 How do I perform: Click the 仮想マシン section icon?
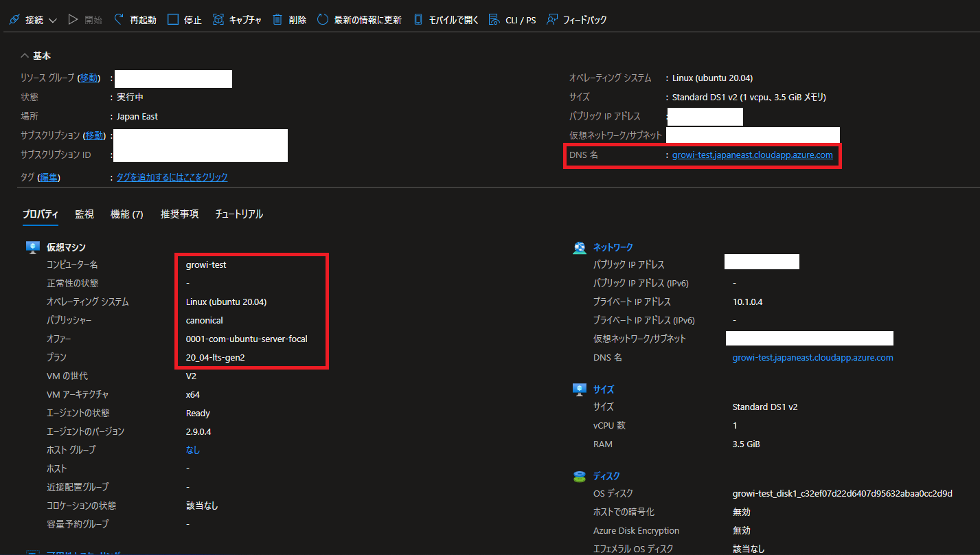[x=32, y=247]
